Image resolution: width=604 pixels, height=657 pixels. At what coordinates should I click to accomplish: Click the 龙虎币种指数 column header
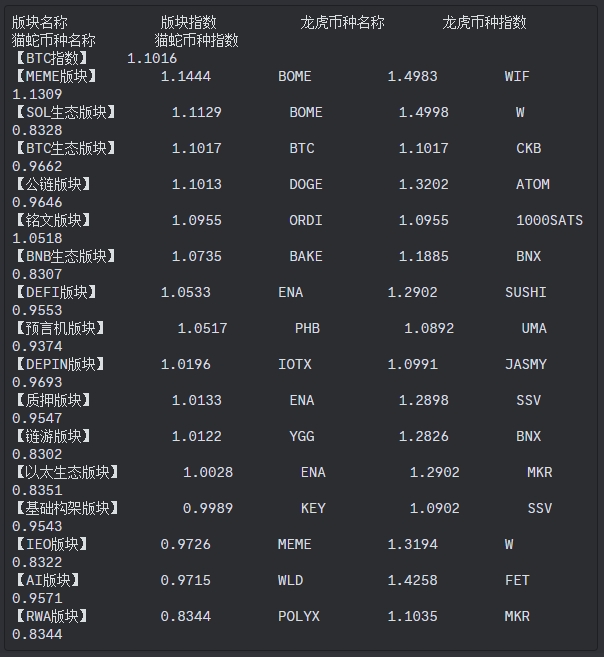484,22
